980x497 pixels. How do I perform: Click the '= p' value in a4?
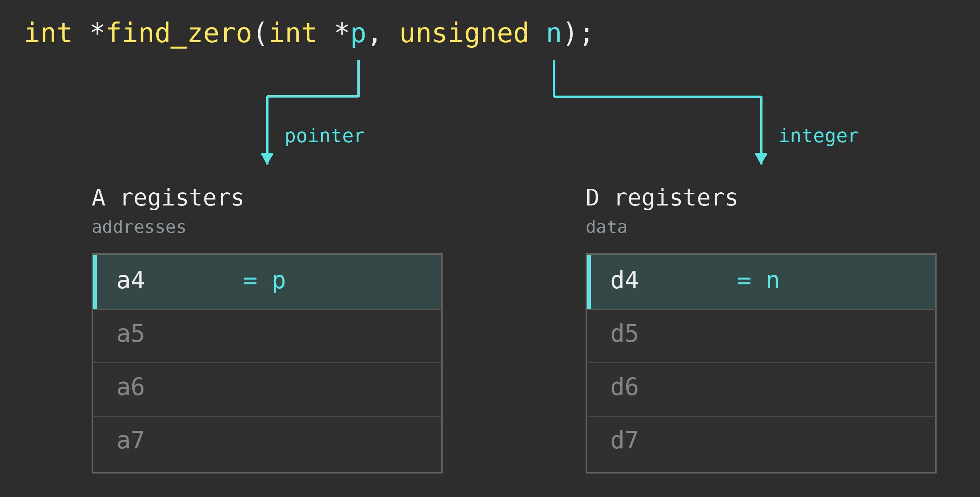point(264,282)
